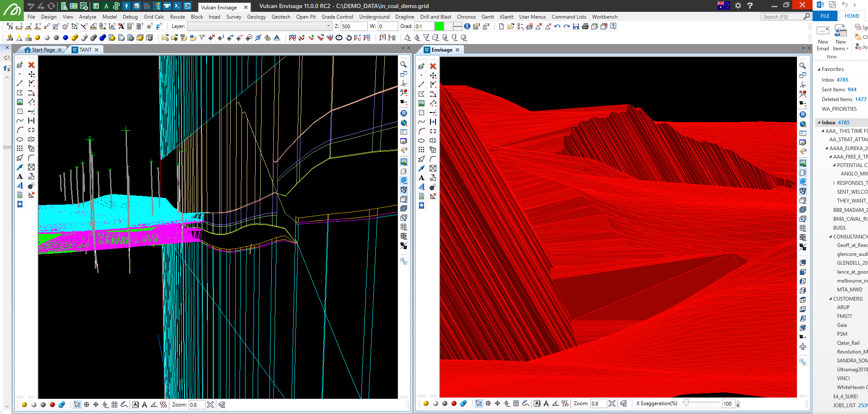Open the Layer dropdown list
Viewport: 868px width, 414px height.
(328, 26)
